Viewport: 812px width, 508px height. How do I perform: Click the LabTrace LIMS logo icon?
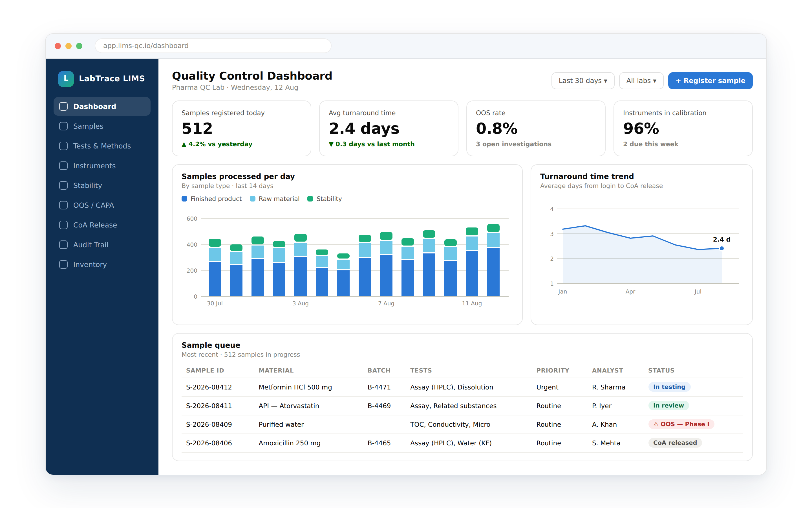(66, 79)
